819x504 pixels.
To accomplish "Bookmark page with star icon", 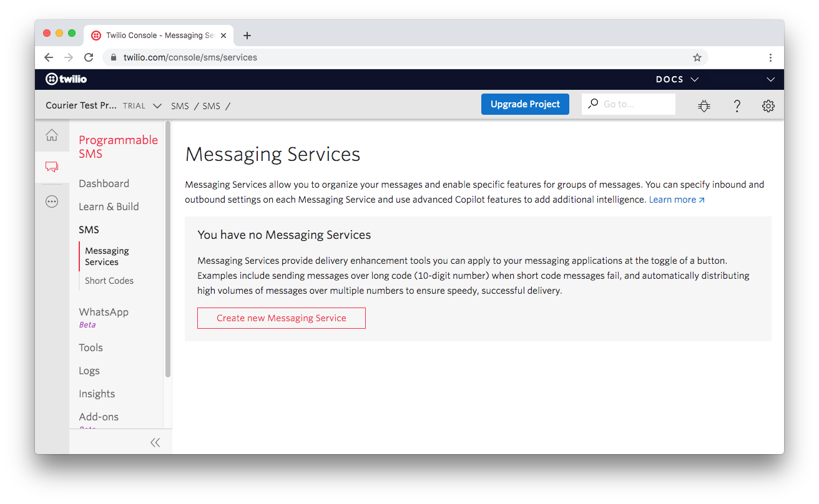I will click(697, 57).
